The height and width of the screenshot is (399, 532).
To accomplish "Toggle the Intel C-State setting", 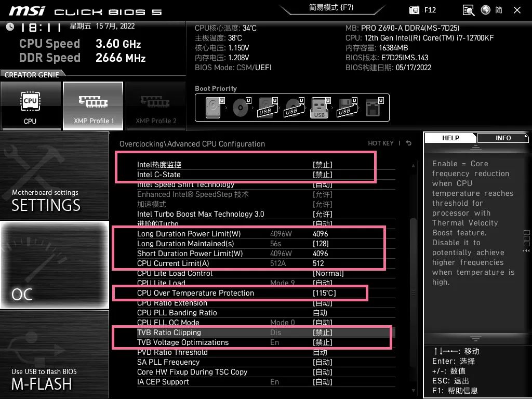I will 323,175.
